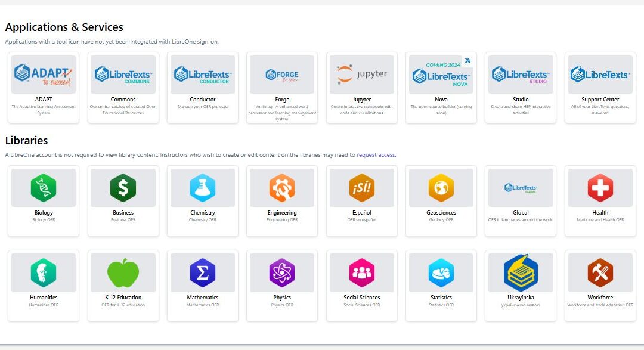This screenshot has height=350, width=644.
Task: Open the Biology DNA icon
Action: pos(44,188)
